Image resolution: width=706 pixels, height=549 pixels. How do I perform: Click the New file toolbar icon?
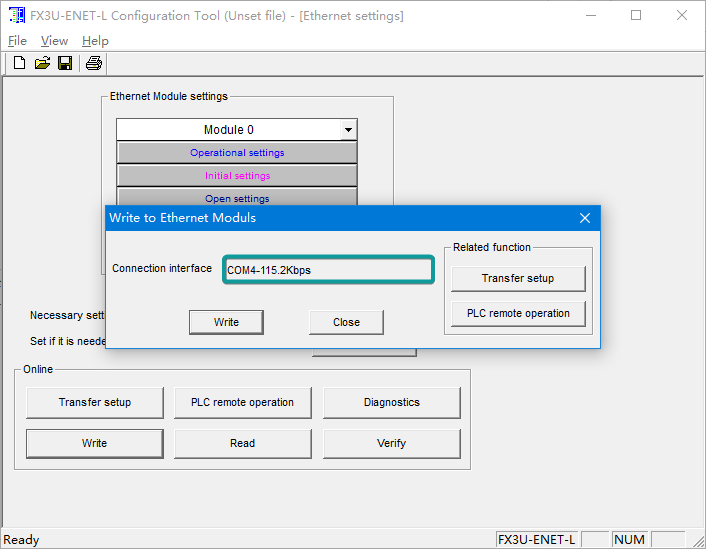point(19,64)
